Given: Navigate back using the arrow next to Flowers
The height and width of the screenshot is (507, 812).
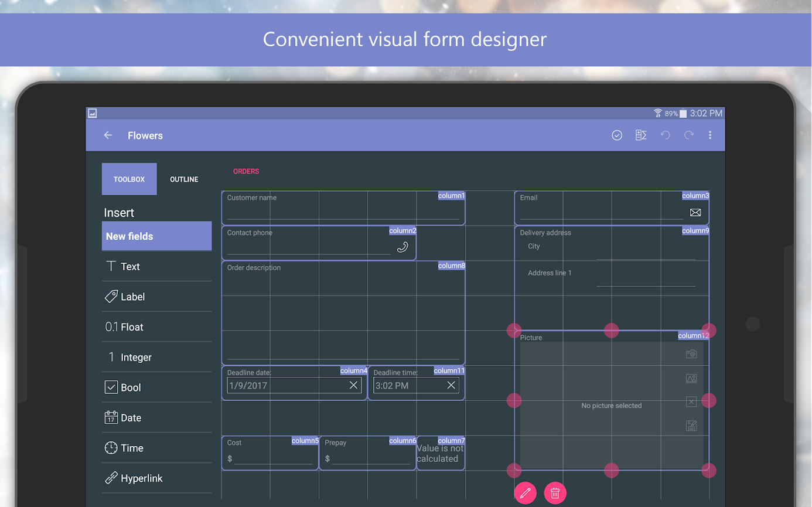Looking at the screenshot, I should pos(108,135).
